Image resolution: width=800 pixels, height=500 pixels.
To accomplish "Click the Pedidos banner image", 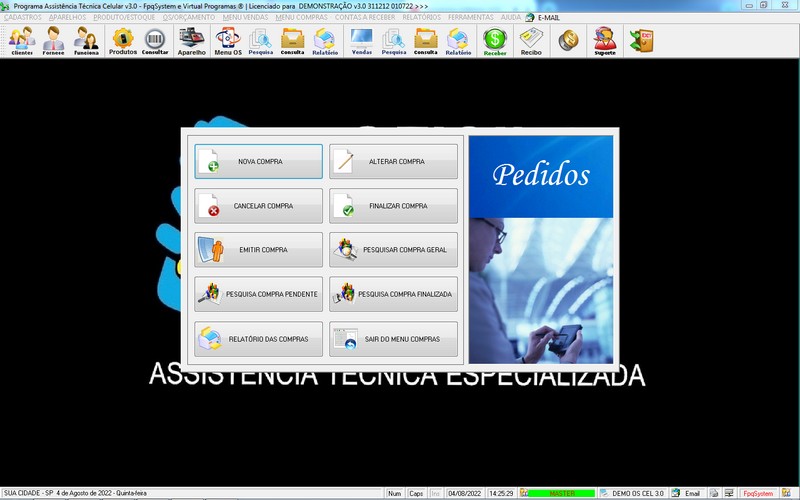I will point(541,249).
